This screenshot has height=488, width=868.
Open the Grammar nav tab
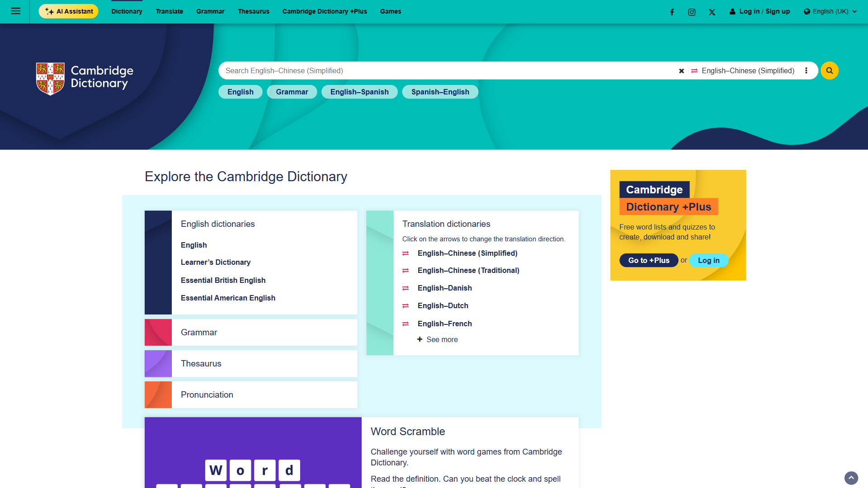(210, 11)
